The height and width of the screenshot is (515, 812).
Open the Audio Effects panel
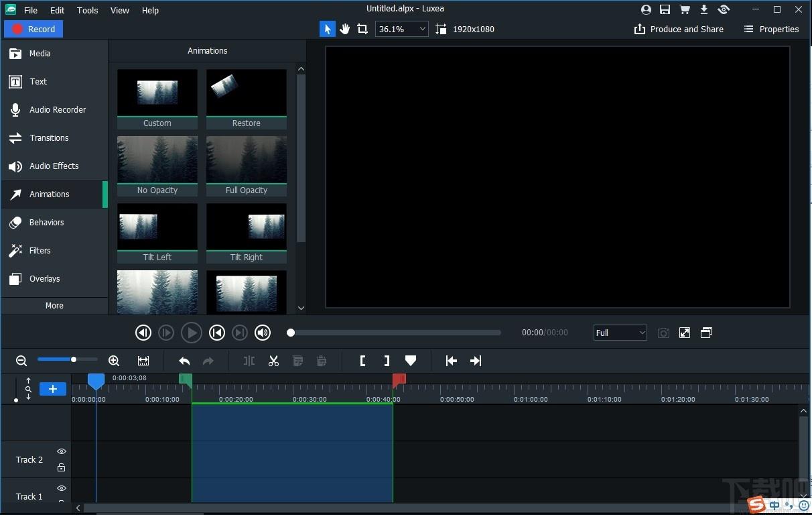tap(54, 166)
